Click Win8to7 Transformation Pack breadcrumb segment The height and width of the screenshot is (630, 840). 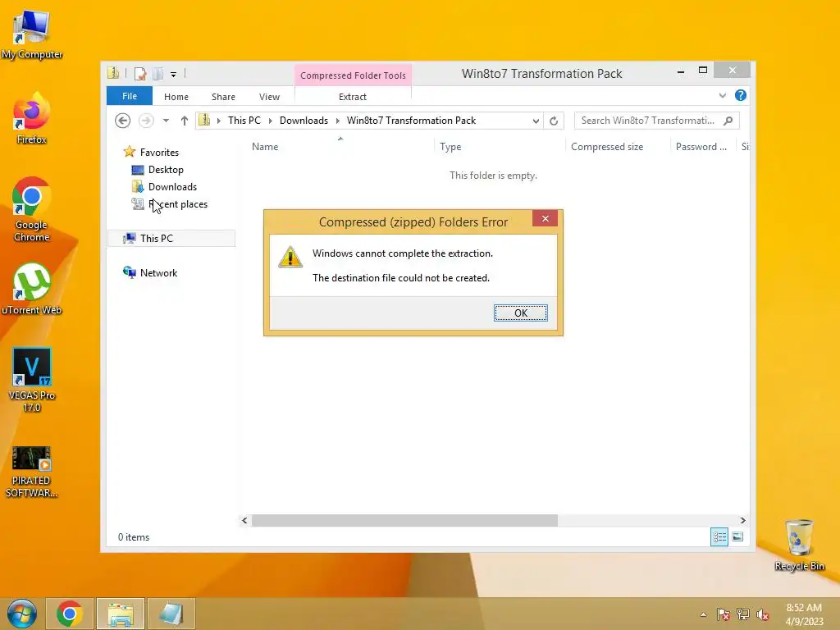click(411, 121)
